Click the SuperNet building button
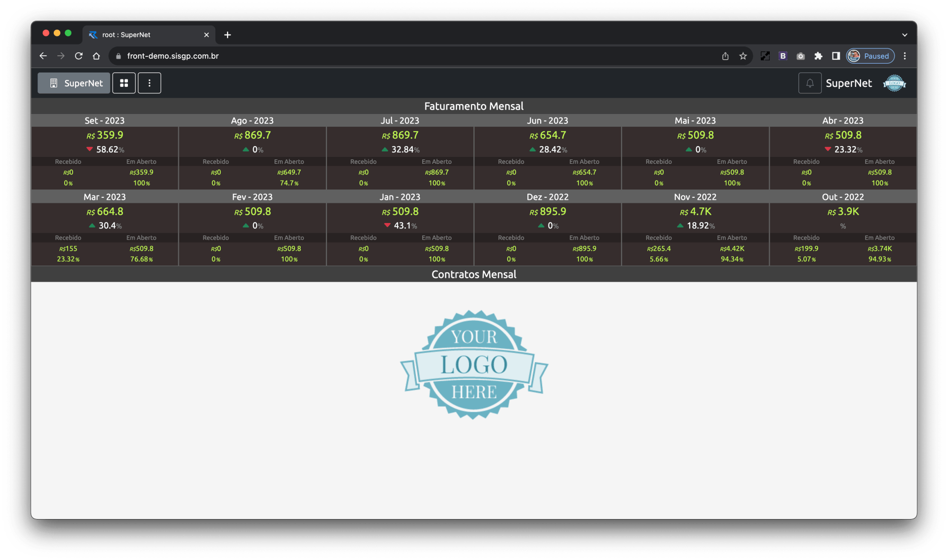The height and width of the screenshot is (560, 948). [74, 83]
